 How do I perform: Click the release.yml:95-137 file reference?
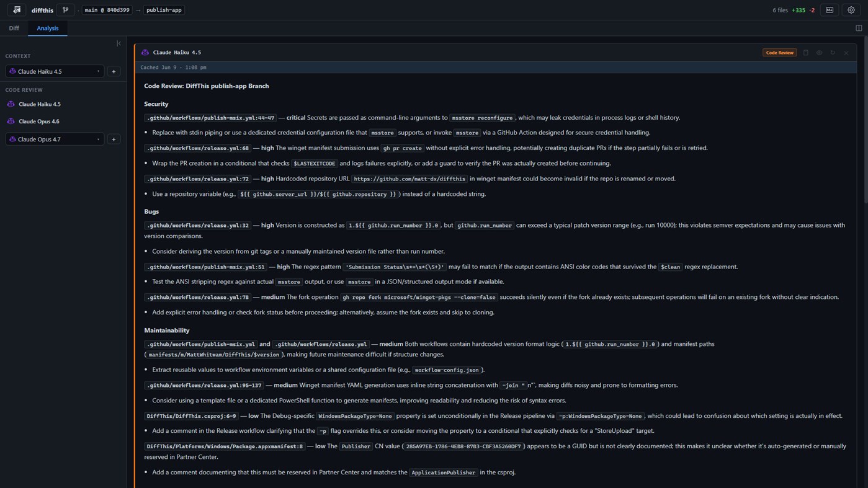point(204,385)
